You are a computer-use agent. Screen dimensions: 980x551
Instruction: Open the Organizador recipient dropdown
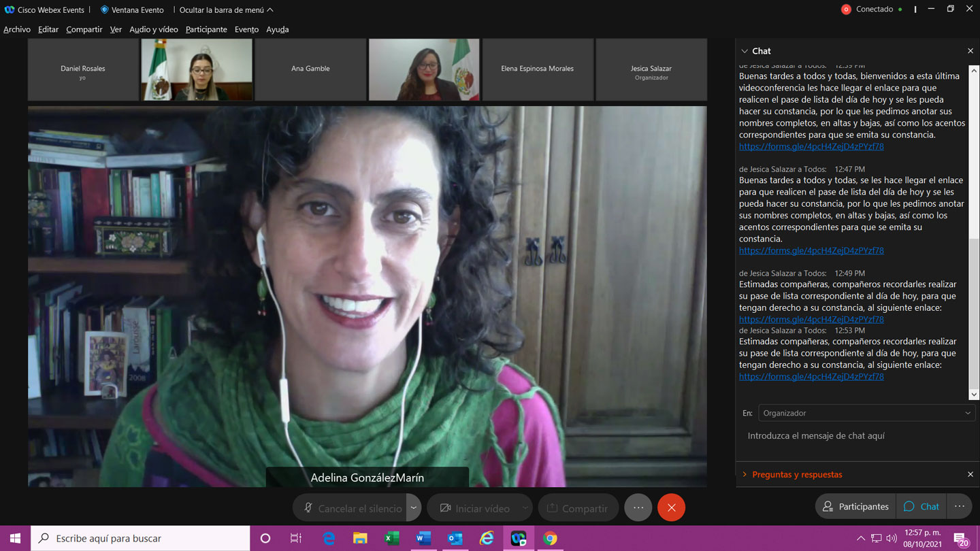866,413
